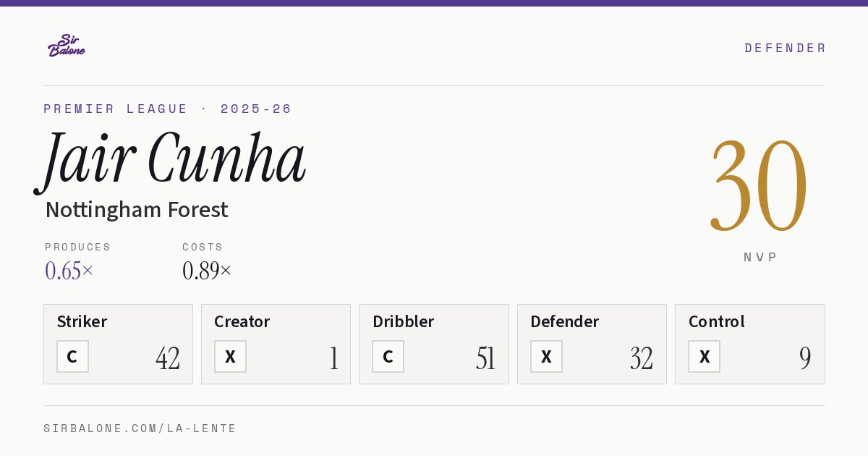Click the Nottingham Forest club name

[137, 210]
